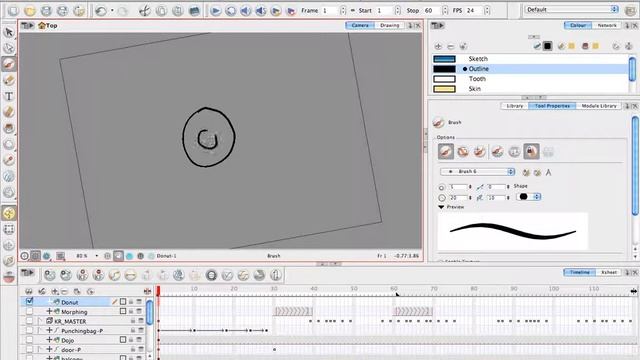
Task: Select the yellow Transform tool in left toolbar
Action: (9, 213)
